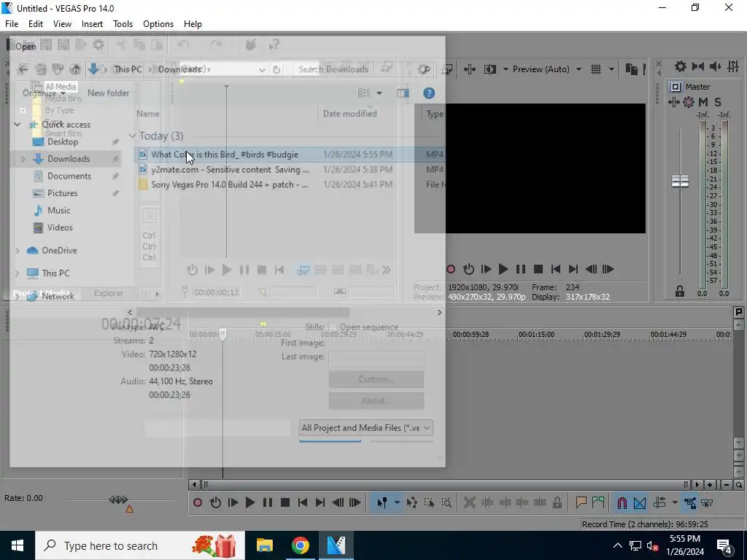Toggle Automatic Crossfades
This screenshot has height=560, width=747.
click(640, 502)
